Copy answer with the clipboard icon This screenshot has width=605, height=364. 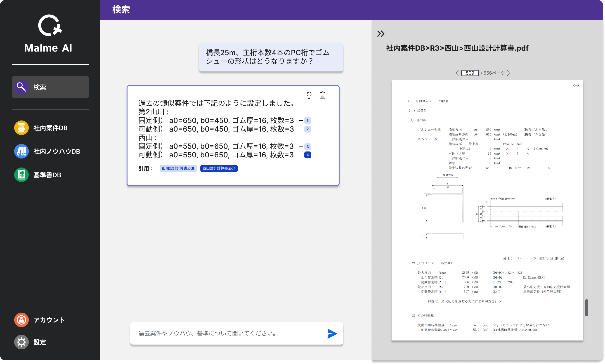(x=322, y=95)
